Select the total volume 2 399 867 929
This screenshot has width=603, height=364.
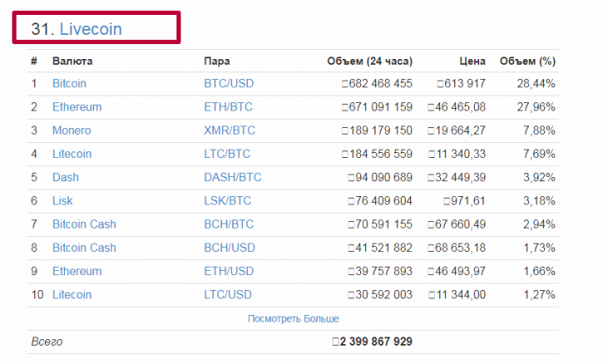(x=373, y=342)
